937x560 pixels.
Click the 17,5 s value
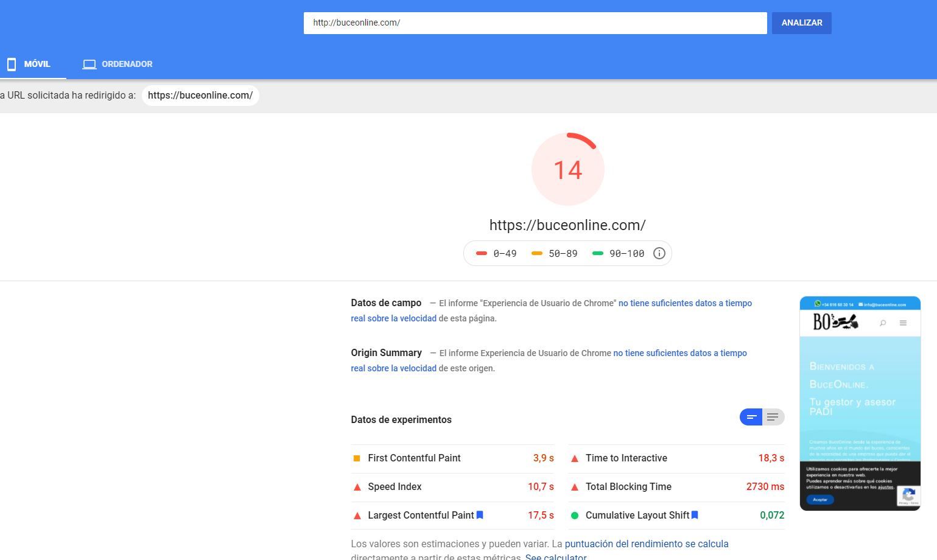541,516
